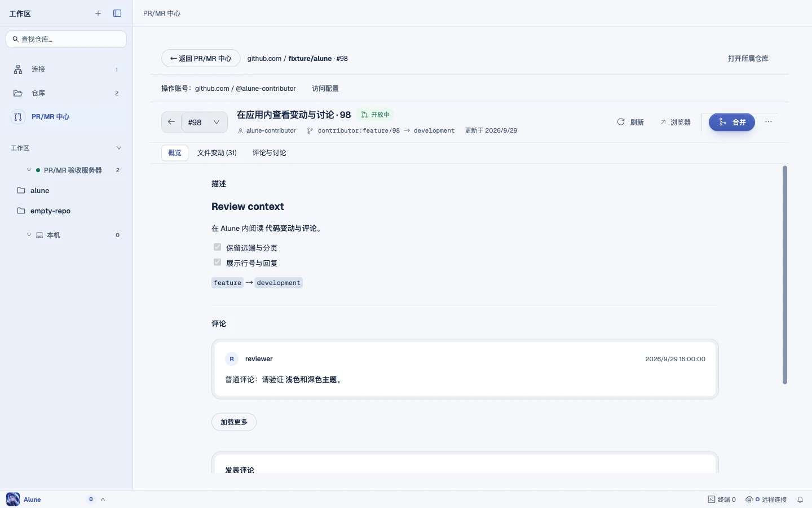
Task: Click 加载更多 to load more comments
Action: coord(234,422)
